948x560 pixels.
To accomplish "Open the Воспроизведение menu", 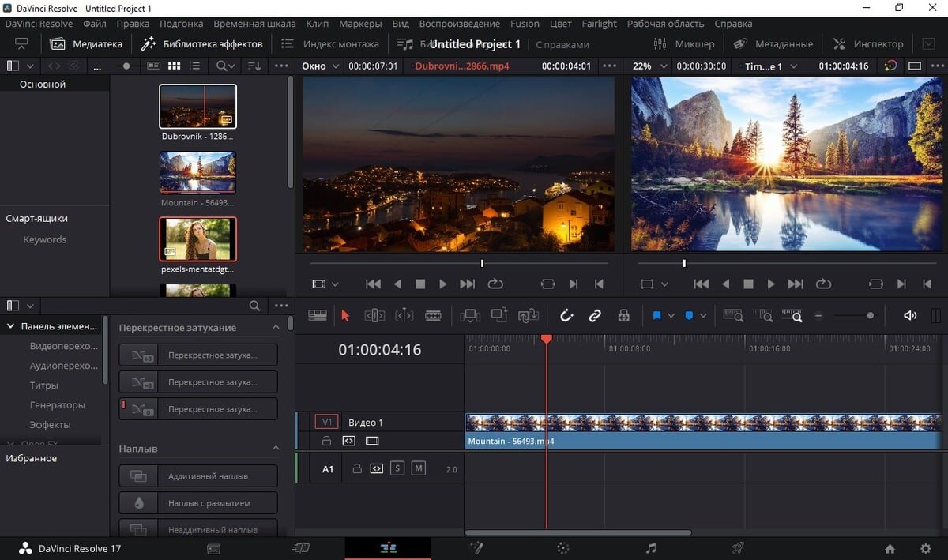I will [x=459, y=24].
